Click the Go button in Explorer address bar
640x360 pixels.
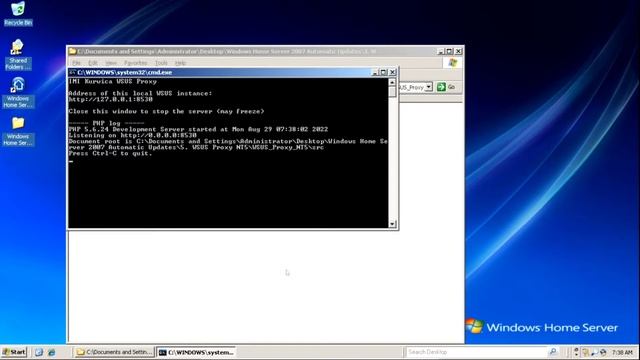[446, 87]
